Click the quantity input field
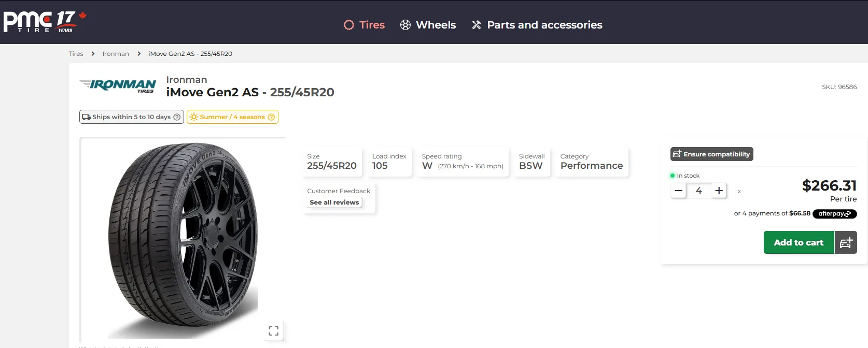Viewport: 868px width, 348px height. coord(698,191)
